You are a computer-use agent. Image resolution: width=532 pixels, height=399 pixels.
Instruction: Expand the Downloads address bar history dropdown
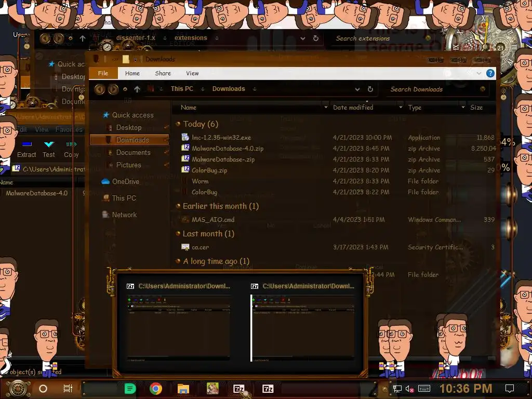[x=357, y=89]
